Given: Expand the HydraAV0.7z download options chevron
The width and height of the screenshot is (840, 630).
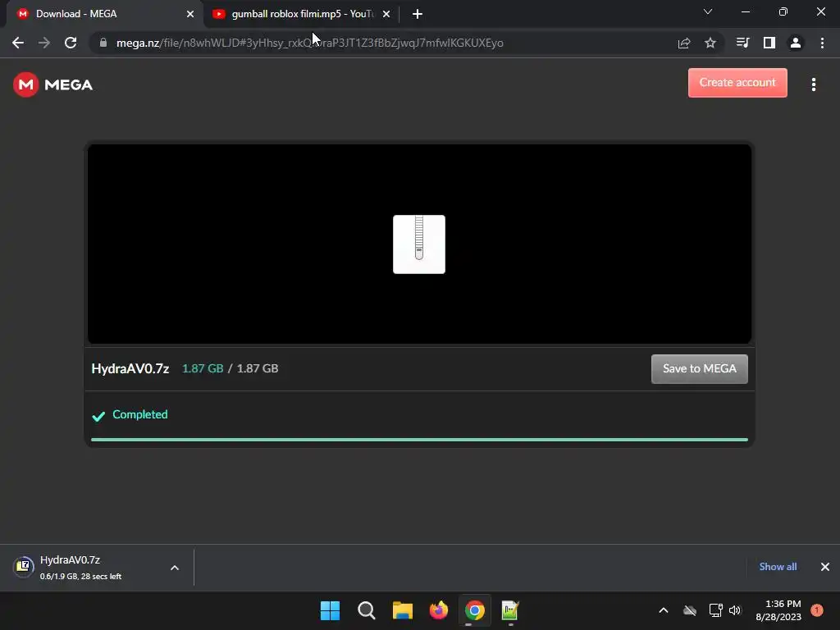Looking at the screenshot, I should pyautogui.click(x=175, y=568).
